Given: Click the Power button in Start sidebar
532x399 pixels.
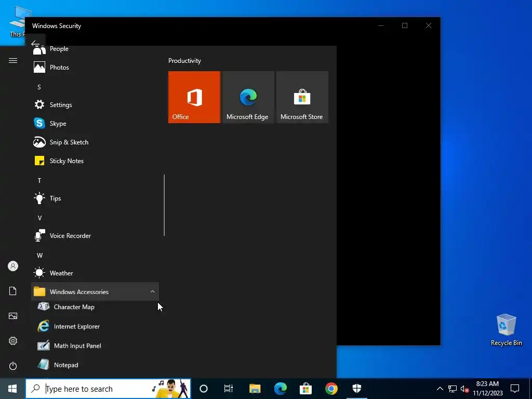Looking at the screenshot, I should click(13, 366).
